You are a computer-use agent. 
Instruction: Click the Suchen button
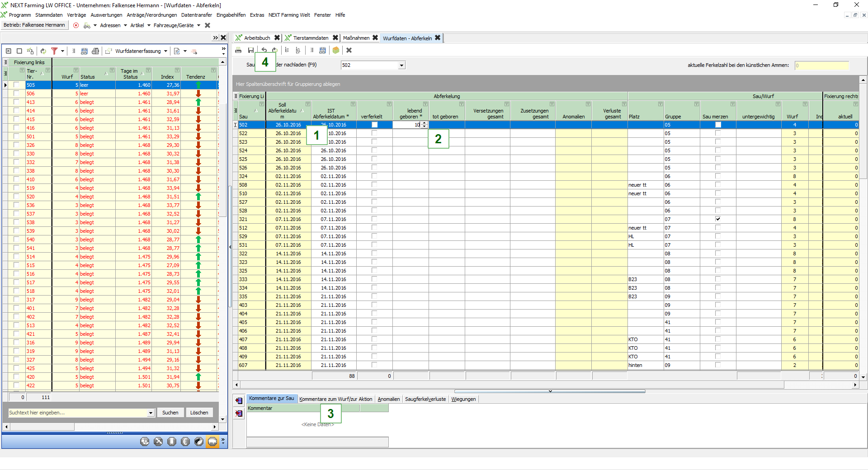pyautogui.click(x=170, y=413)
